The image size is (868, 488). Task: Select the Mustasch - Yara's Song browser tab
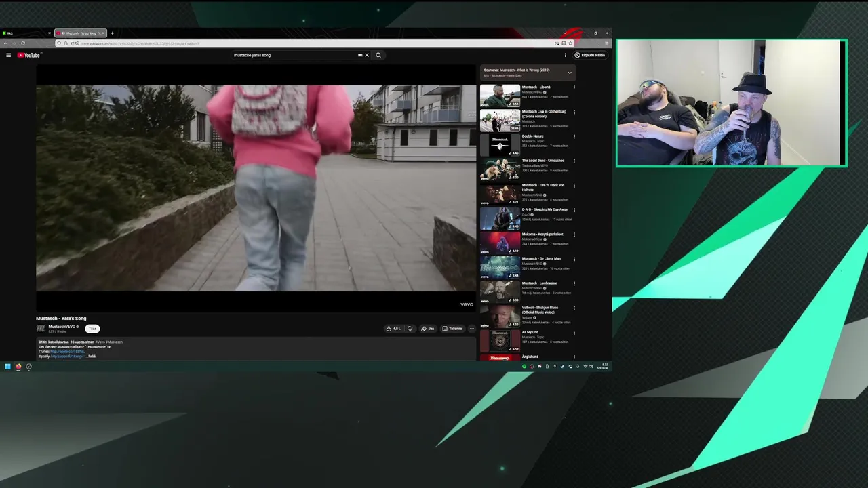pos(81,33)
